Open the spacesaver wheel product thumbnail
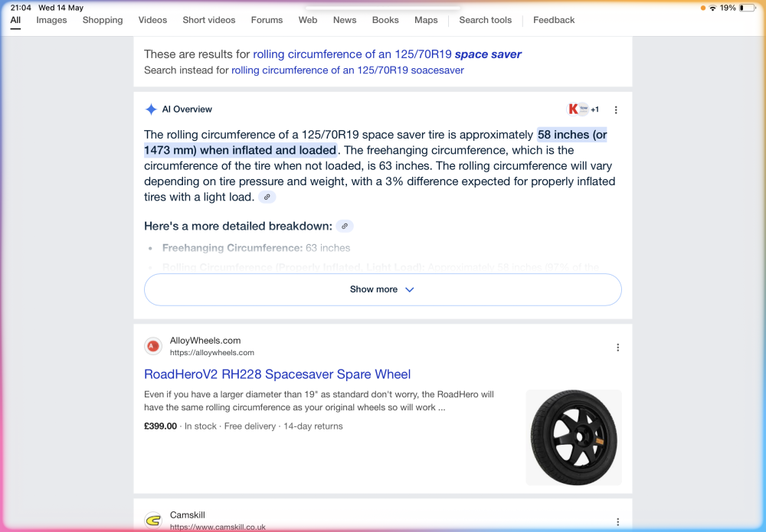 (574, 437)
